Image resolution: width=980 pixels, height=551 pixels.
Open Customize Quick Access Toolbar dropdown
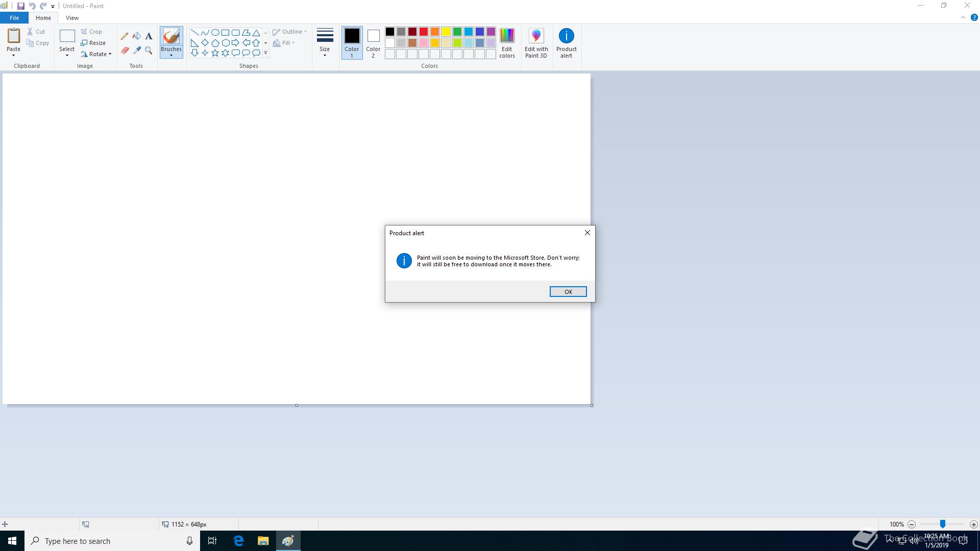[x=53, y=7]
